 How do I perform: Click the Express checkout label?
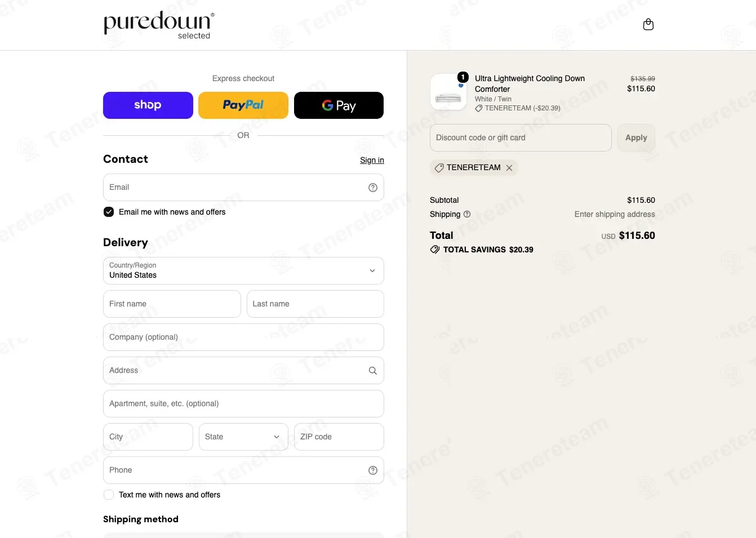[x=243, y=78]
